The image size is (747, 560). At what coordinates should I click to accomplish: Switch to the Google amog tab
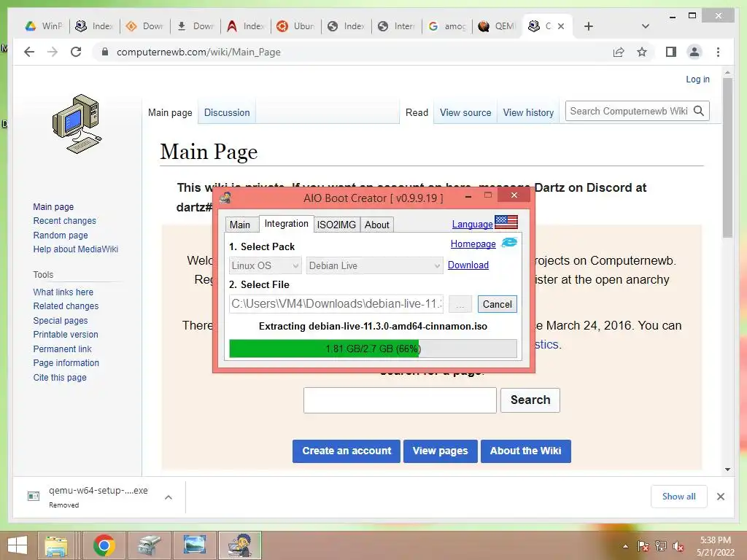446,26
